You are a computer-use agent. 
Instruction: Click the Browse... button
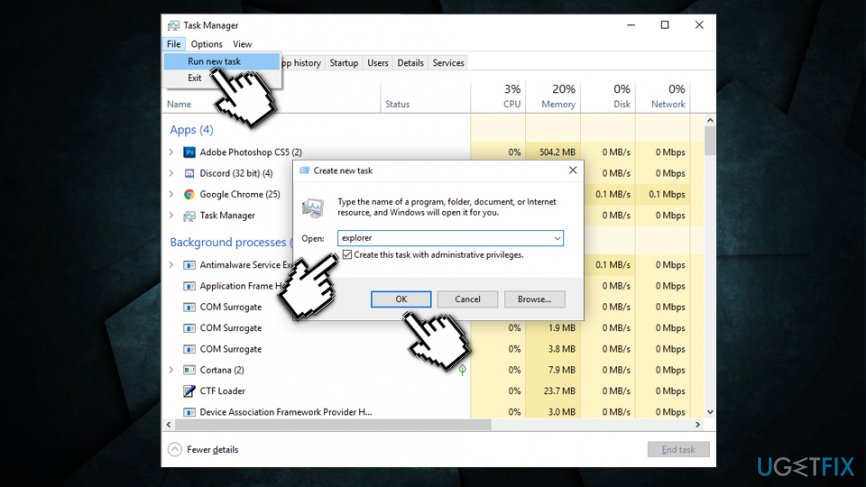(x=534, y=299)
